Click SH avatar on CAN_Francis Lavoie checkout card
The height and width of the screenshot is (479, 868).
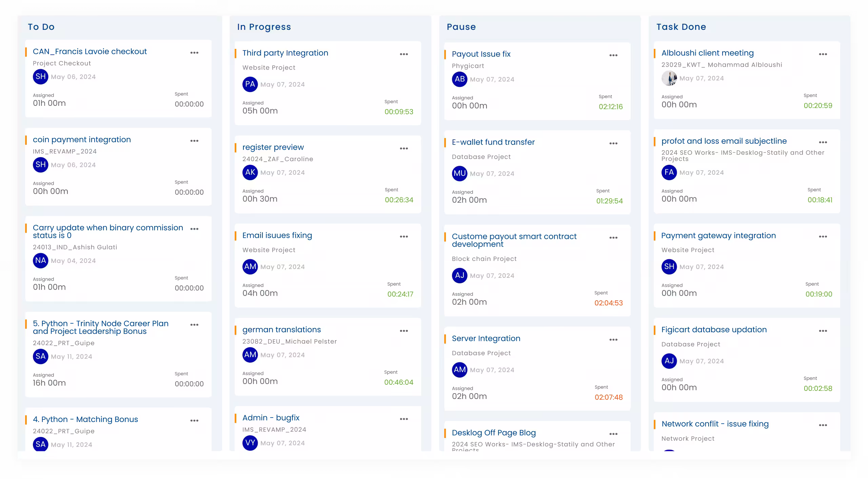point(41,77)
